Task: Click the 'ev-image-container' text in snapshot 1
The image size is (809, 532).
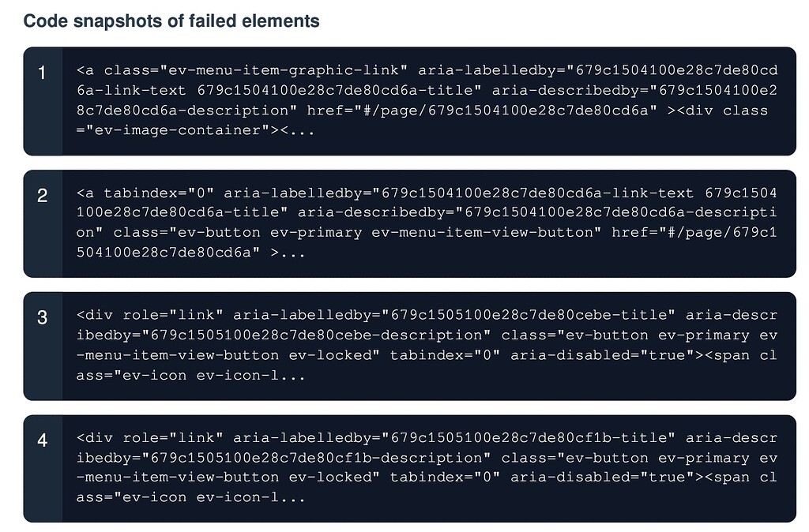Action: (x=178, y=130)
